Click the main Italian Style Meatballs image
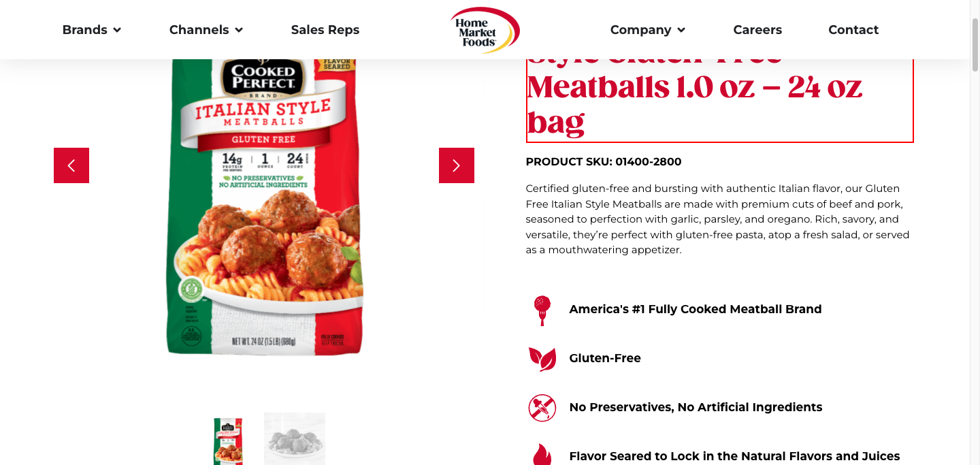 click(265, 207)
